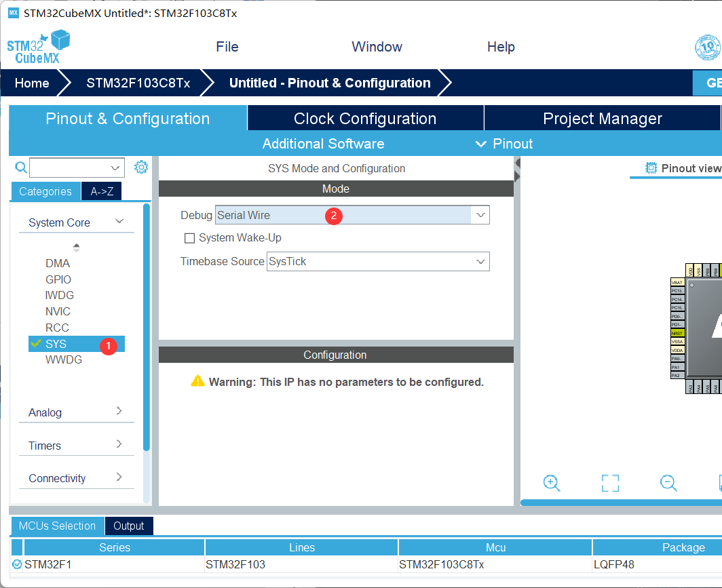
Task: Fit the chip to view
Action: (x=610, y=483)
